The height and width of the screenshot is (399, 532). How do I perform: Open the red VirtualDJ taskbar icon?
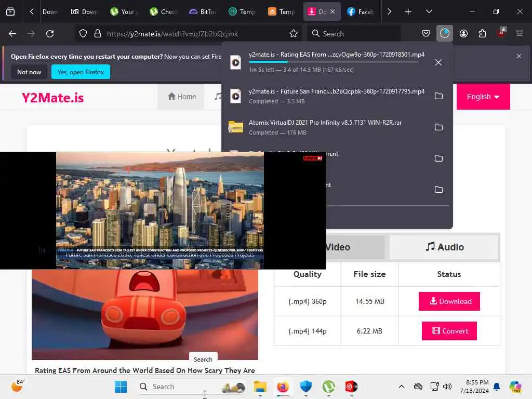(x=352, y=387)
